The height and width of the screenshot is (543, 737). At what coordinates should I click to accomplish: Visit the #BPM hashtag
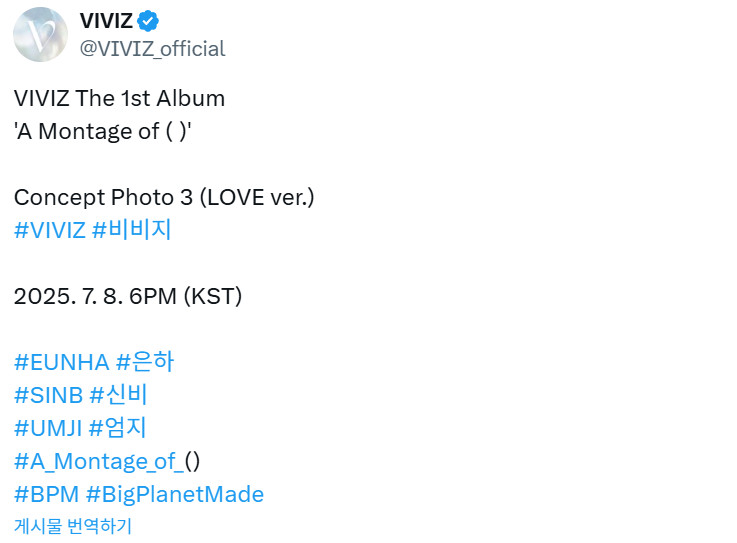[46, 494]
